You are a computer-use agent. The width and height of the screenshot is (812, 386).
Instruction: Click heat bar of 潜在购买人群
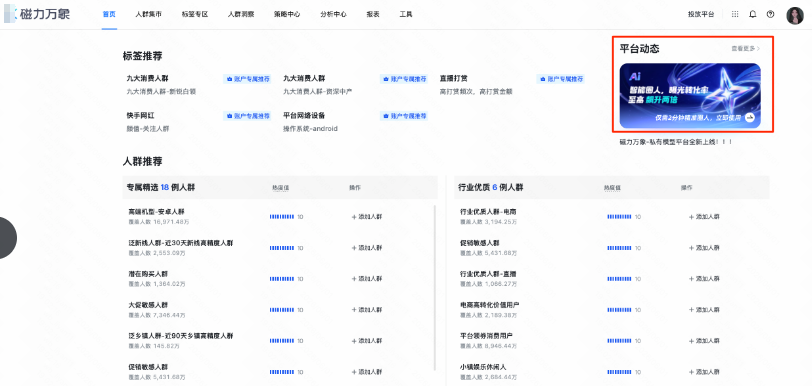pos(282,279)
